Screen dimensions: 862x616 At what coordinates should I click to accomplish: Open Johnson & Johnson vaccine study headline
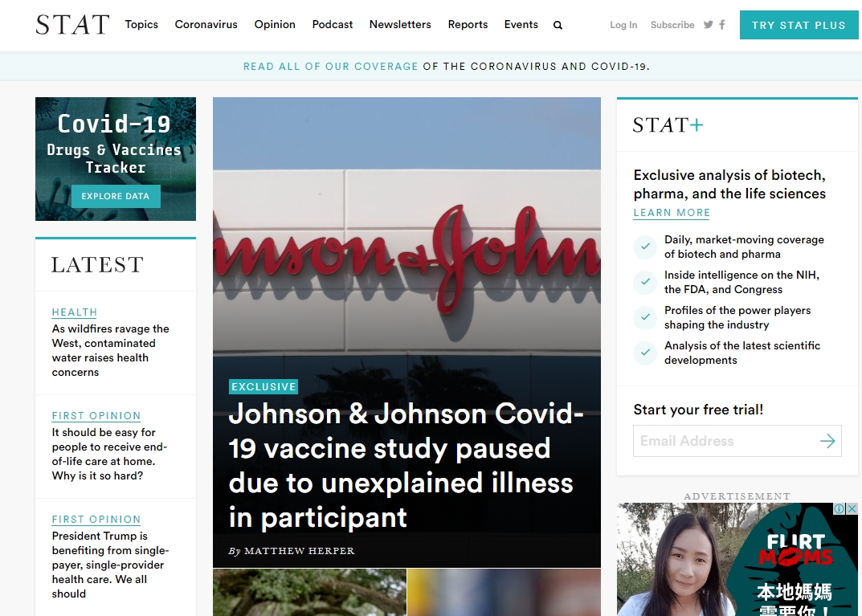click(406, 466)
